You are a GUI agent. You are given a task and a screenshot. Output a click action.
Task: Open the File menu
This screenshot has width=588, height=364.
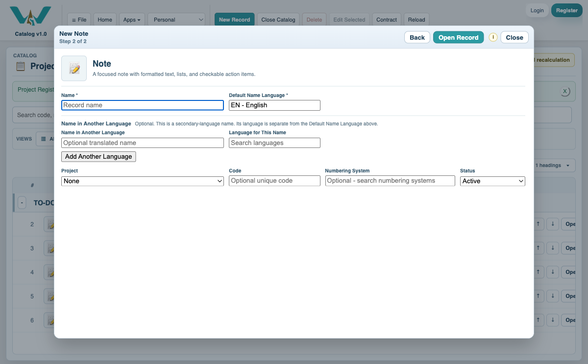pos(79,20)
